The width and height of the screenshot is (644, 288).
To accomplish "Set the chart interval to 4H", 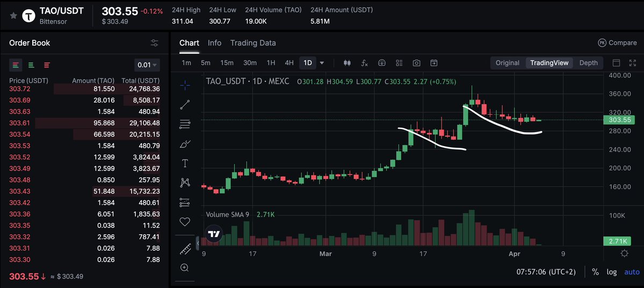I will 289,63.
